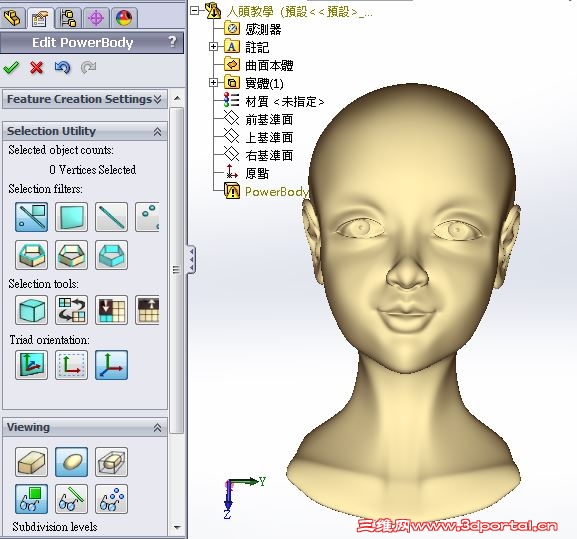Click the cube select-all tool

click(32, 310)
